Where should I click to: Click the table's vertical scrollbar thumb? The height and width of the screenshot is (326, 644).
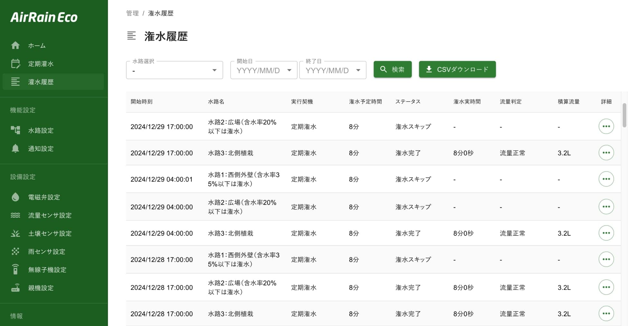point(624,115)
